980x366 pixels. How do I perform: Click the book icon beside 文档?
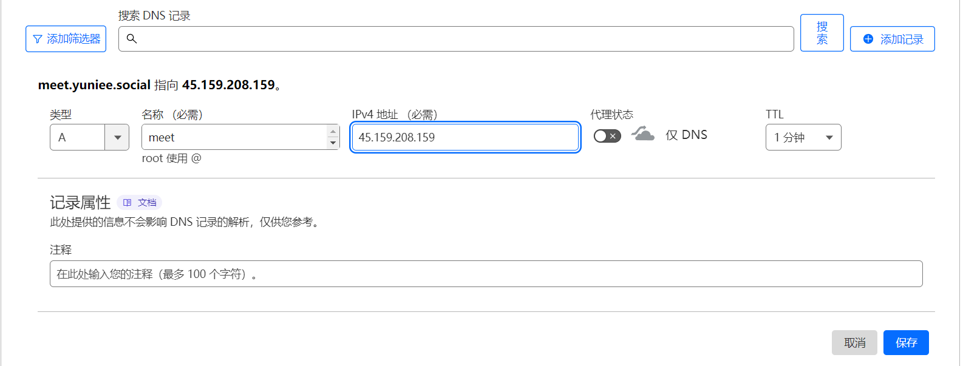click(127, 203)
